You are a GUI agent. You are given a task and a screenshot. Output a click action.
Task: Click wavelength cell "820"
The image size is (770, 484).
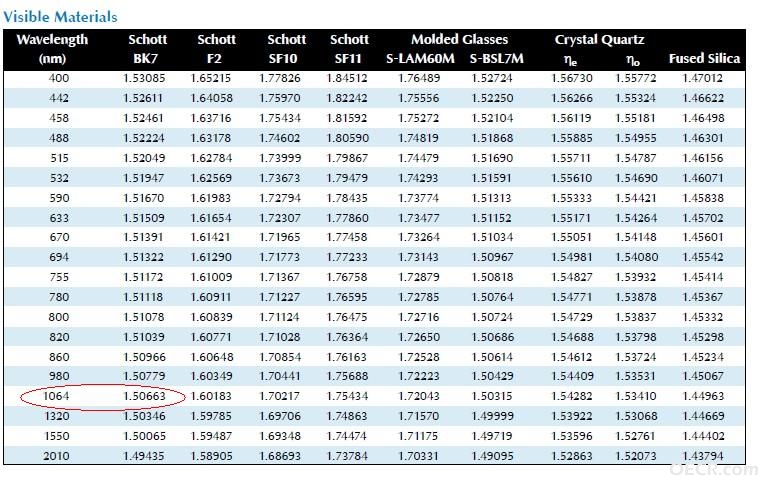(x=59, y=337)
